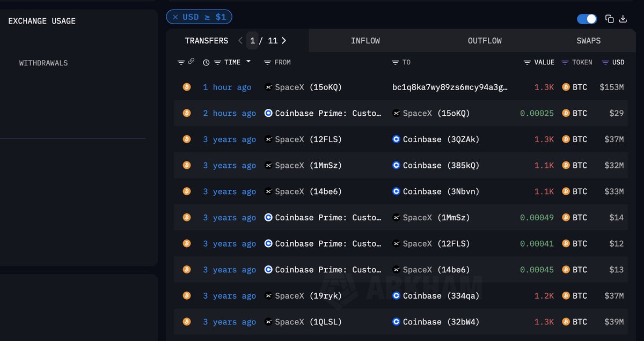The image size is (644, 341).
Task: Select the $153M USD amount
Action: 612,87
